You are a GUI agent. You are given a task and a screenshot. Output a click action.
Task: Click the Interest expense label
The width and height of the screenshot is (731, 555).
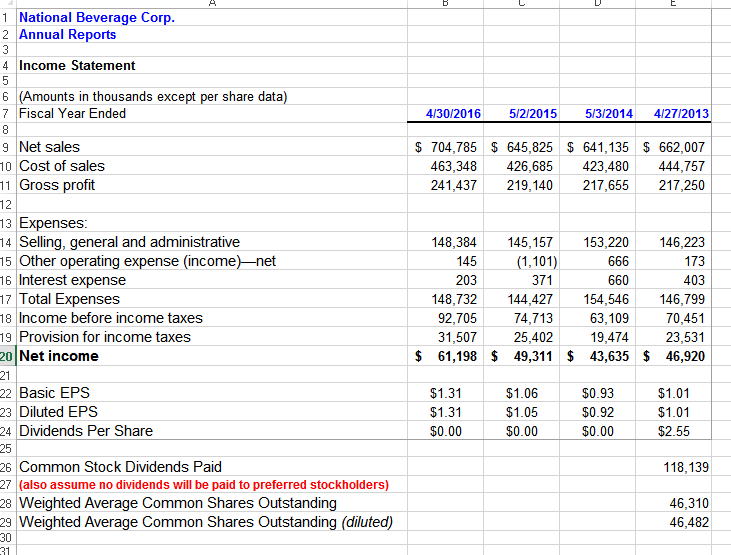point(72,280)
